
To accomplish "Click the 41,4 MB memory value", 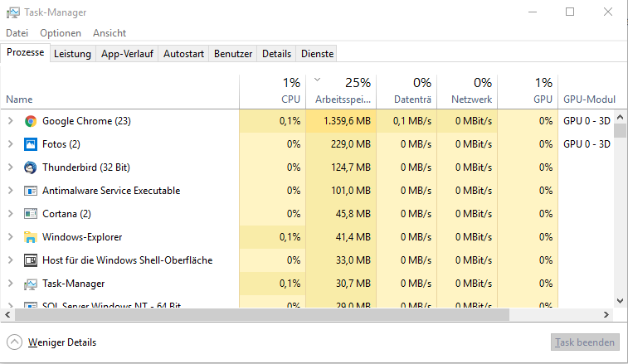I will tap(353, 237).
